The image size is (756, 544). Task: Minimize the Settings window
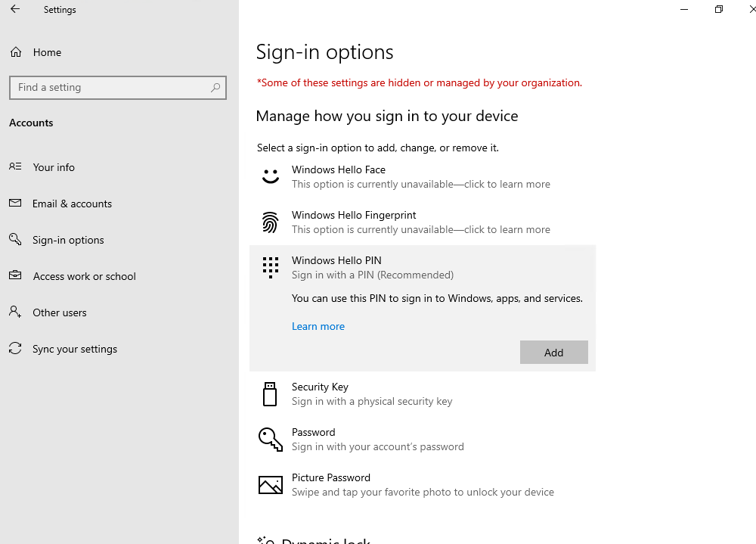(683, 9)
